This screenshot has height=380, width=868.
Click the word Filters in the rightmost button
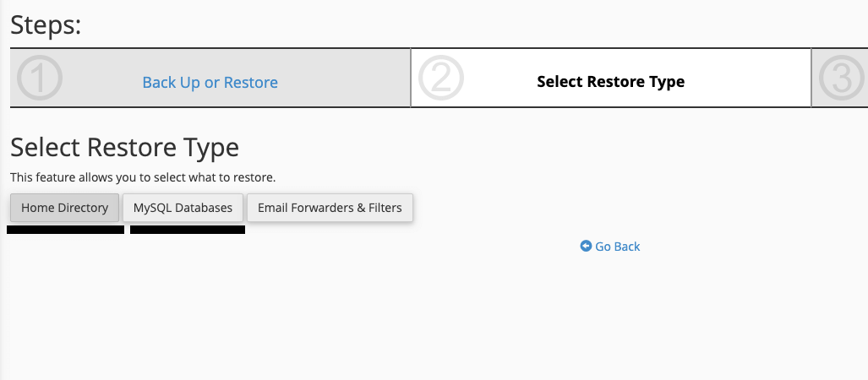pos(385,208)
